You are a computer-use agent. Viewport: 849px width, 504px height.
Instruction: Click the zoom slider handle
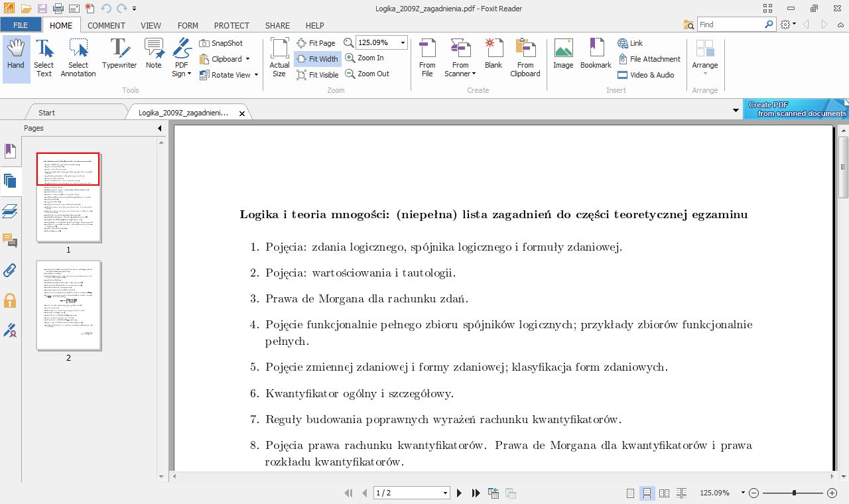click(x=794, y=493)
